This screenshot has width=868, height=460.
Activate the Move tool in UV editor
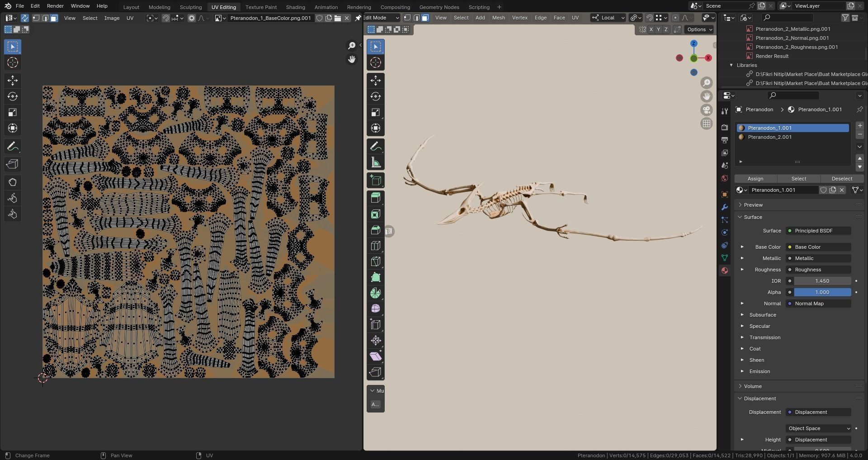pos(13,81)
